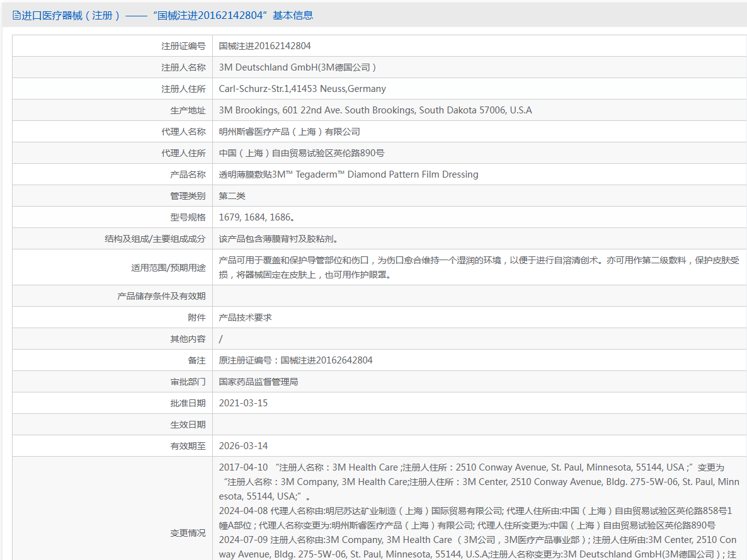This screenshot has height=560, width=747.
Task: Click the 结构及组成/主要组成成分 label
Action: point(155,239)
